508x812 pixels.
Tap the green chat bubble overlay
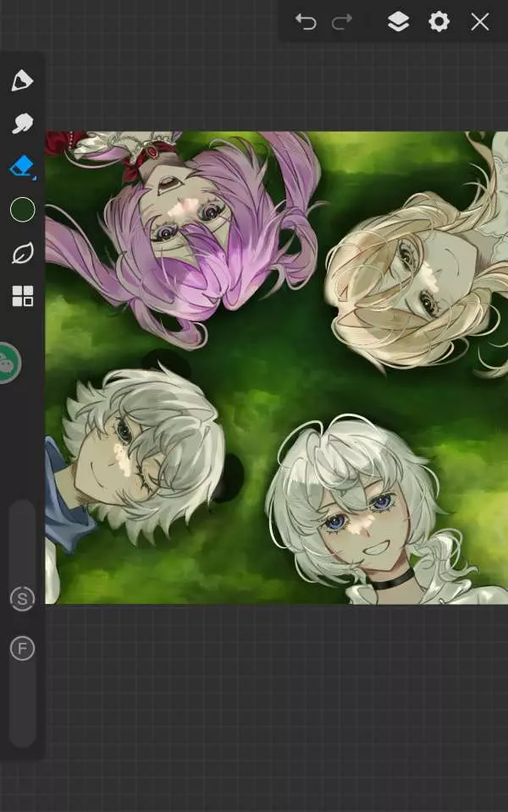tap(8, 363)
